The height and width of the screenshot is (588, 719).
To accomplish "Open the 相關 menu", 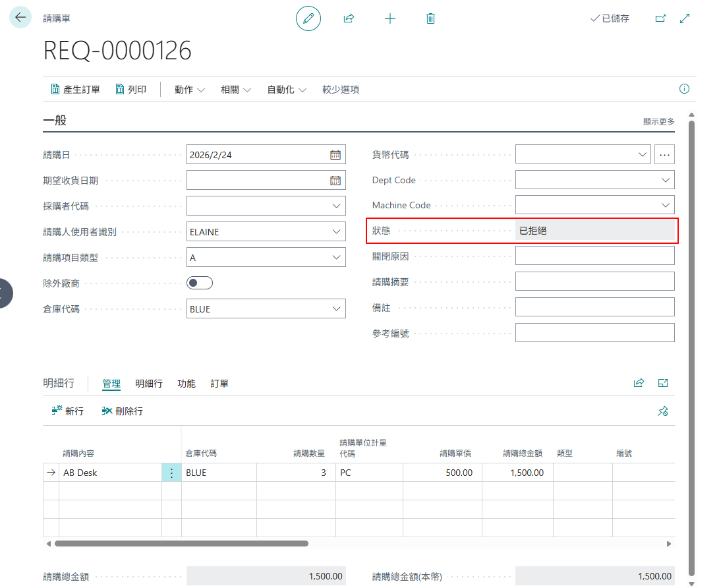I will pos(236,90).
